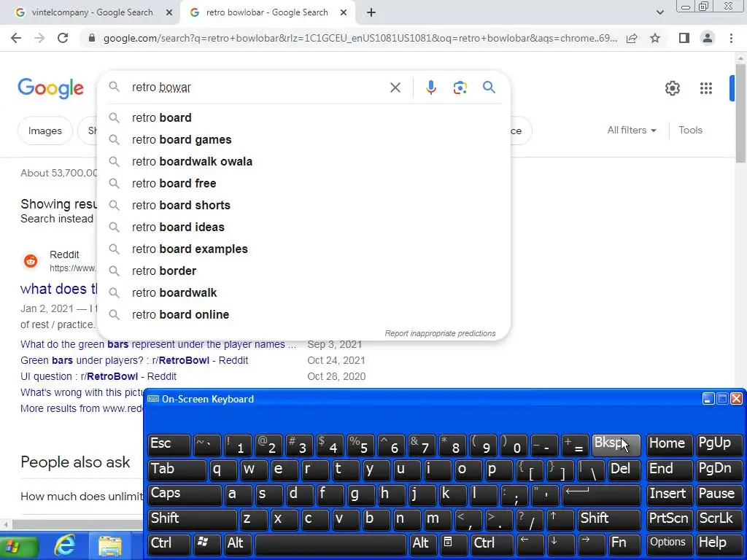Open the search Tools option
The image size is (747, 560).
pyautogui.click(x=690, y=130)
